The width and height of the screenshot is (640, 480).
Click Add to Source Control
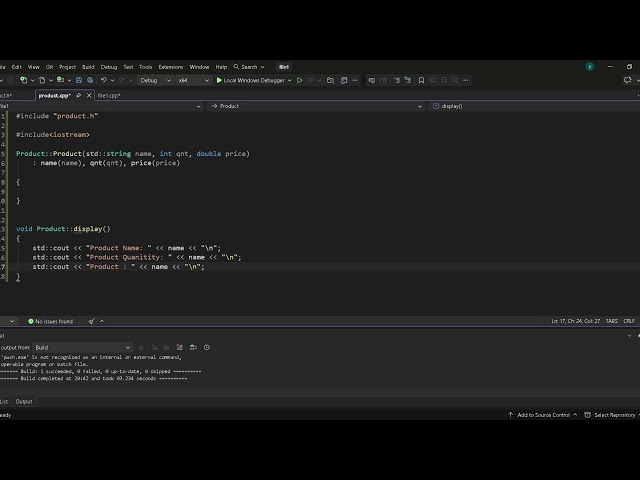pyautogui.click(x=543, y=415)
